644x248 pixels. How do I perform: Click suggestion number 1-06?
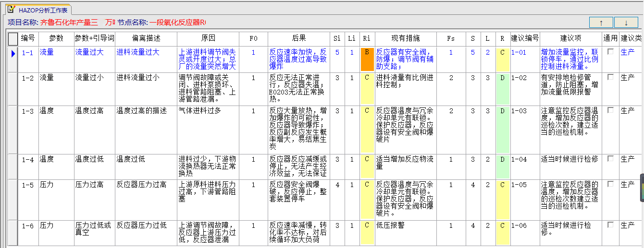point(525,233)
